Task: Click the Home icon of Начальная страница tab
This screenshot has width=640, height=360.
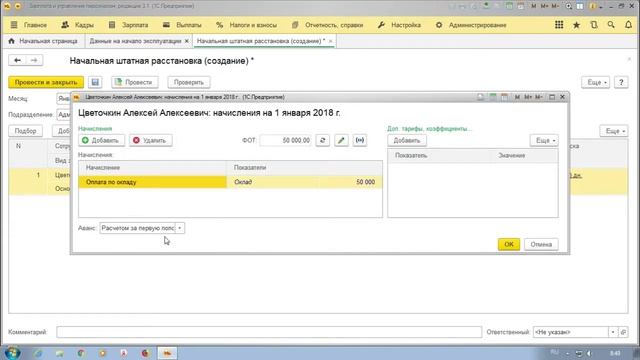Action: [x=11, y=41]
